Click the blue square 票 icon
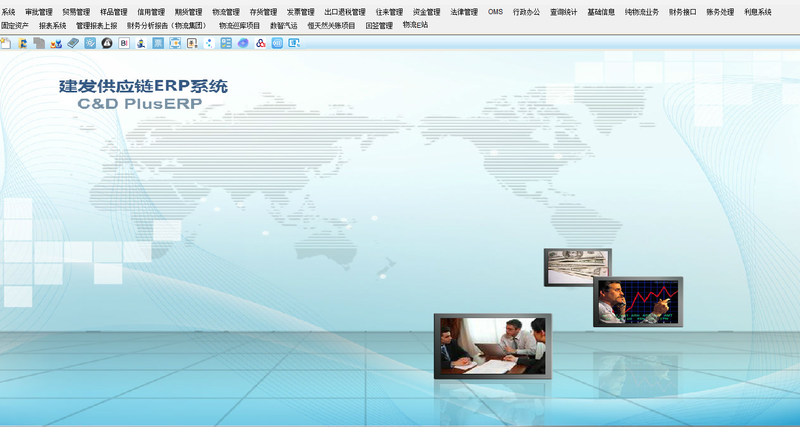The height and width of the screenshot is (427, 800). [x=158, y=43]
